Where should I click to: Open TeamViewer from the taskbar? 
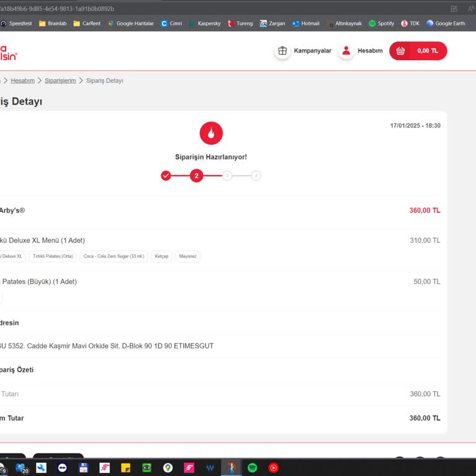62,468
